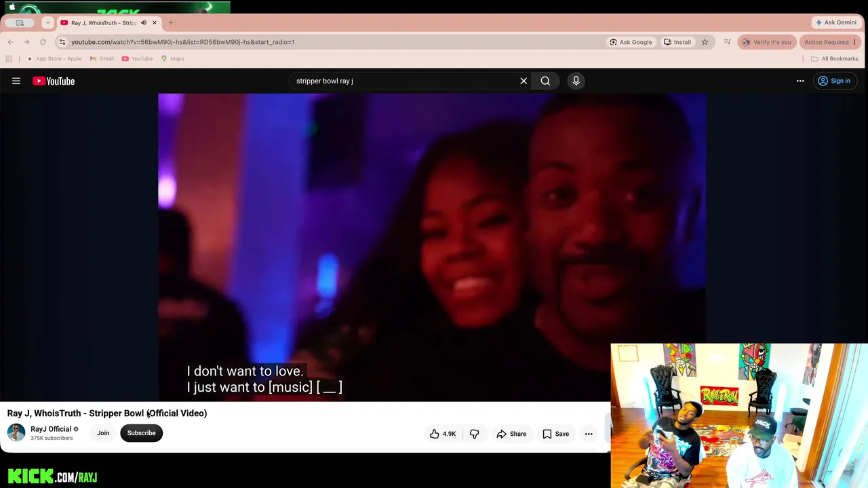The width and height of the screenshot is (868, 488).
Task: Click the Ask Google lens button
Action: (x=631, y=42)
